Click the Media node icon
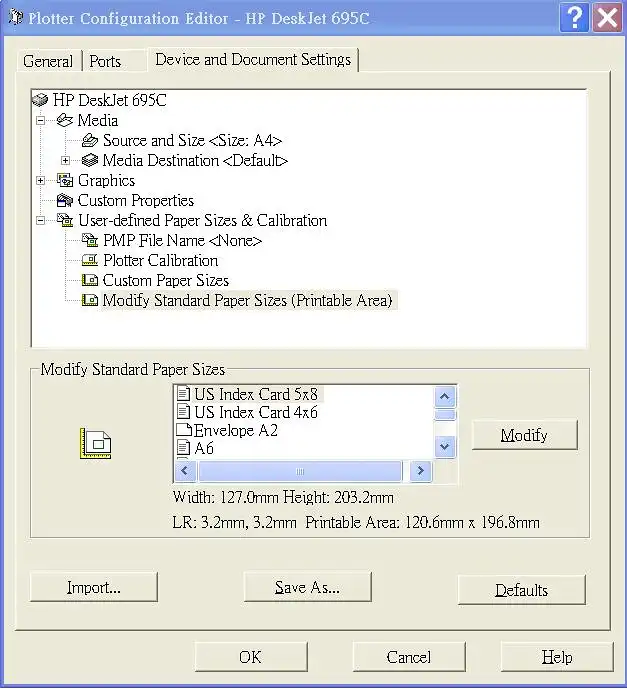This screenshot has height=689, width=627. coord(65,120)
